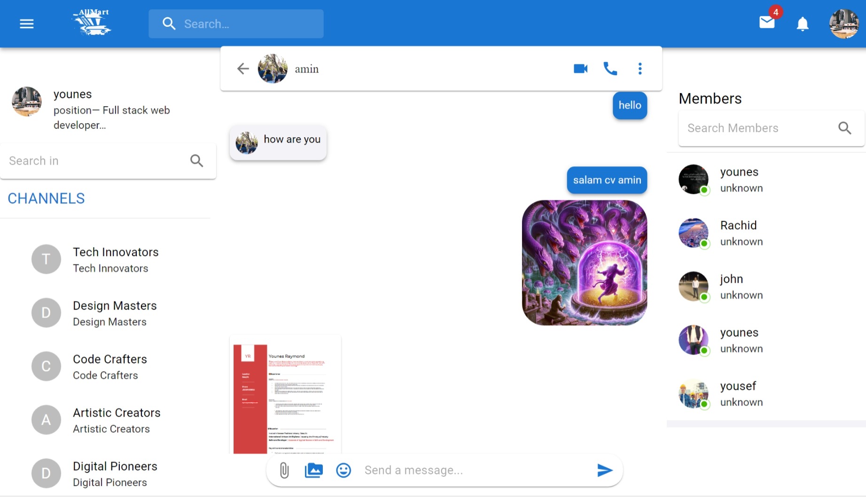
Task: Click the T avatar of Tech Innovators
Action: pyautogui.click(x=46, y=259)
